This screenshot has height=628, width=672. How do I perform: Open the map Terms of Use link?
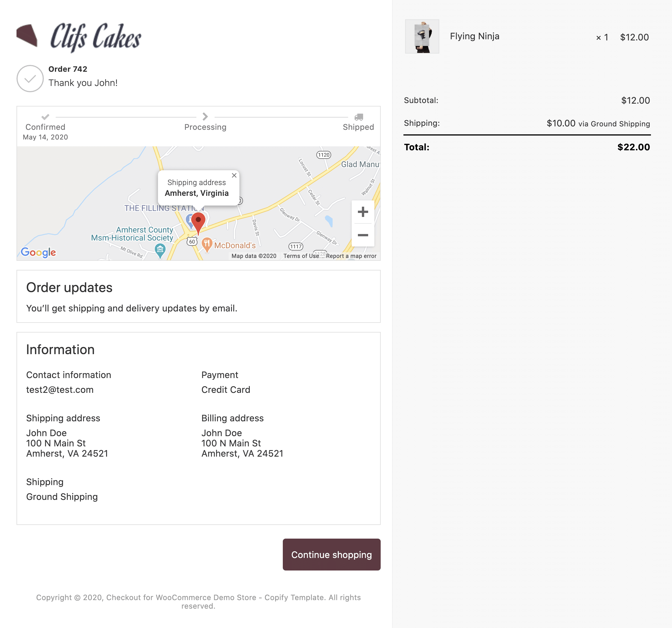pos(301,256)
